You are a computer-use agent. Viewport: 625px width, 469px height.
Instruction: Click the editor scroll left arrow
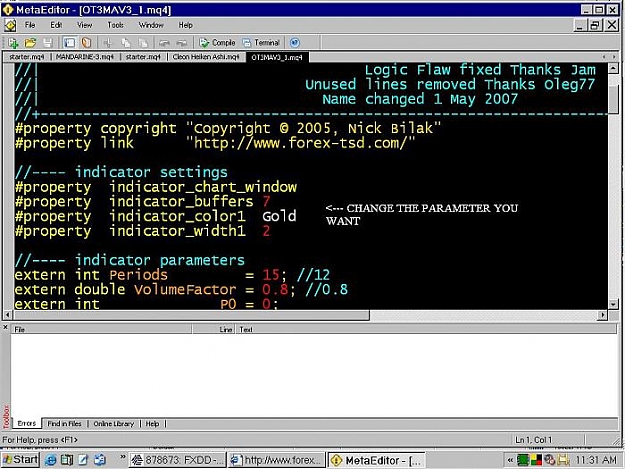coord(8,315)
